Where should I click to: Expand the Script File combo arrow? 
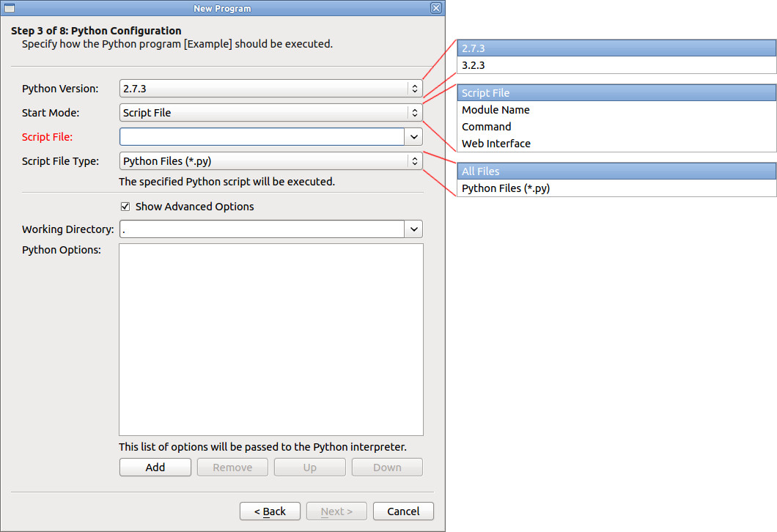pos(413,137)
